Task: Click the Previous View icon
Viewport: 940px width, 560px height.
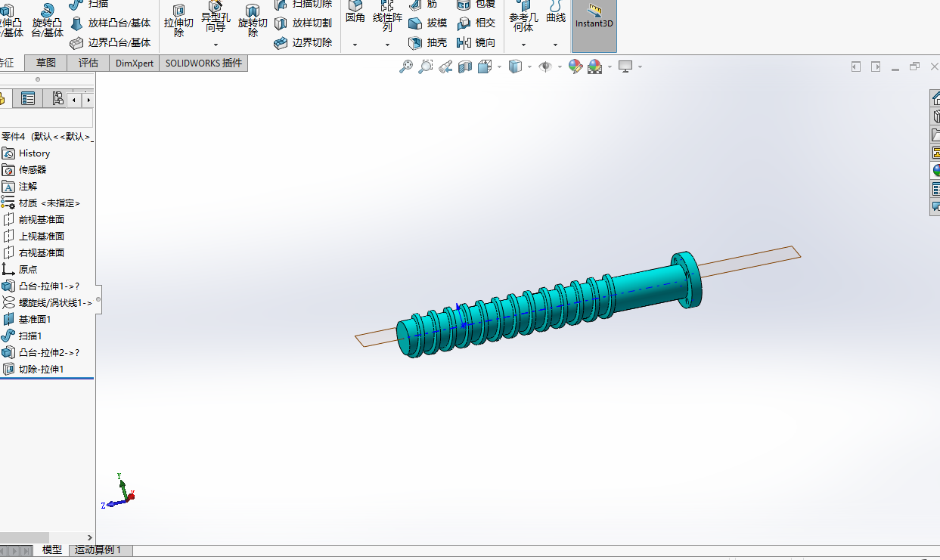Action: (x=445, y=67)
